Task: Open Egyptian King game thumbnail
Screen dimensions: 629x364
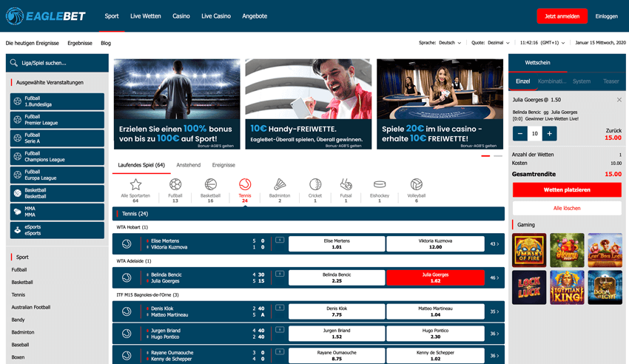Action: tap(567, 288)
